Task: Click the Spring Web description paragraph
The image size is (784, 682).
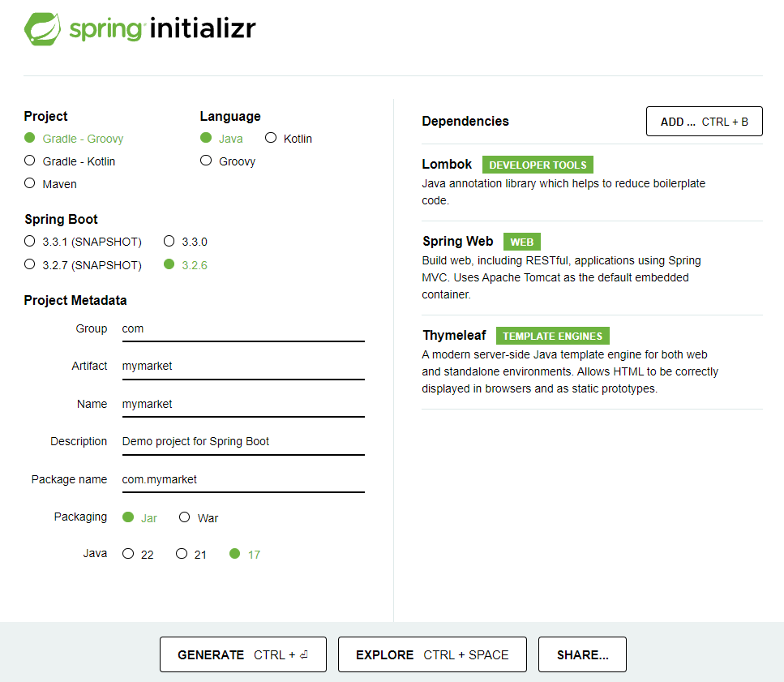Action: [x=561, y=277]
